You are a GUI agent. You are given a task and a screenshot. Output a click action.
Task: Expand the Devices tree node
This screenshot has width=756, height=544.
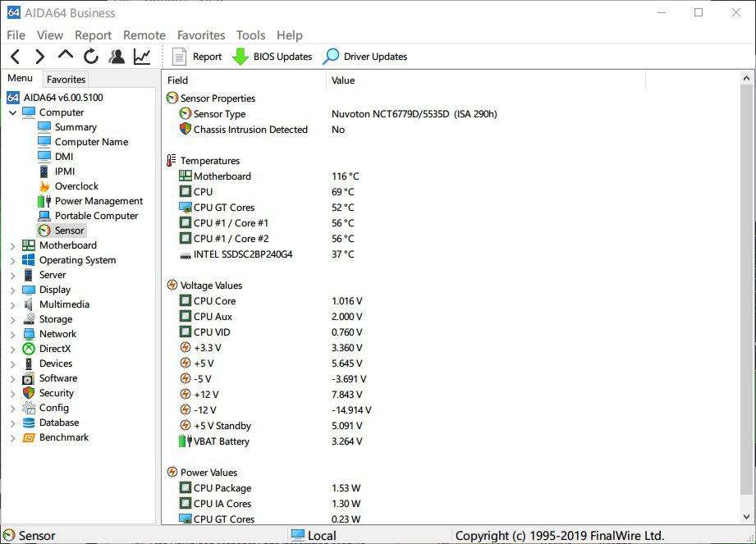pyautogui.click(x=12, y=364)
